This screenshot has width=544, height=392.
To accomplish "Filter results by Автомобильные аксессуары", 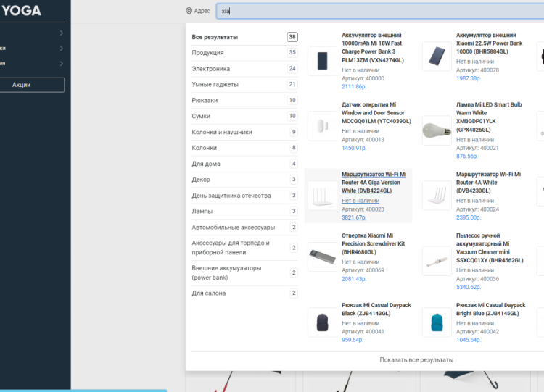I will pos(244,228).
